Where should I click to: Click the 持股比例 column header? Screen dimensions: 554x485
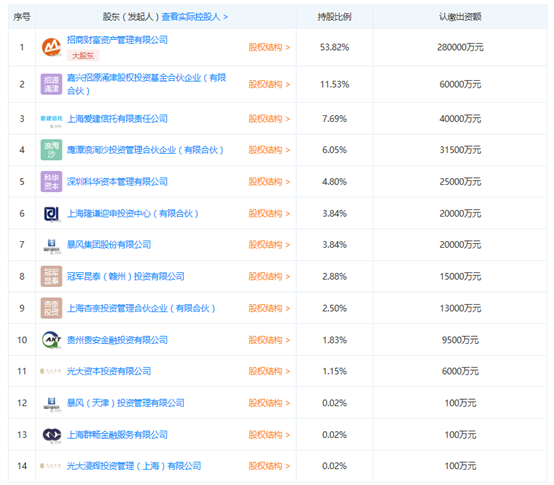point(334,17)
